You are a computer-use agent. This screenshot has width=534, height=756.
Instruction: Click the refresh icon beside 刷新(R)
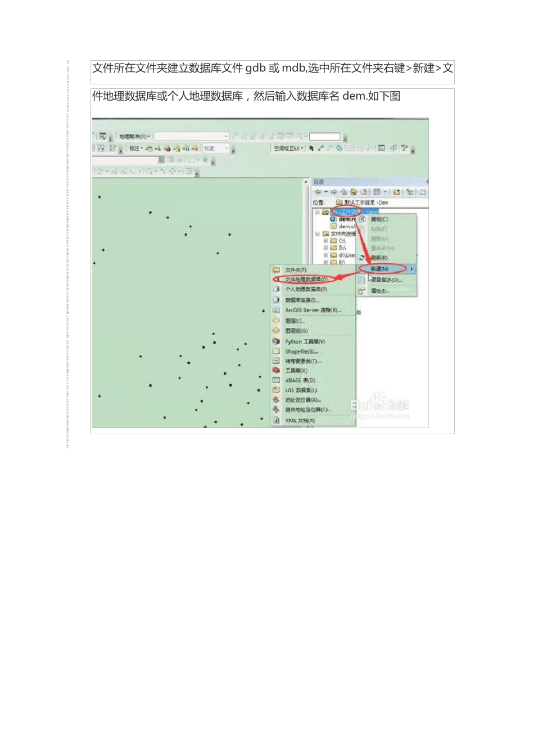[363, 258]
